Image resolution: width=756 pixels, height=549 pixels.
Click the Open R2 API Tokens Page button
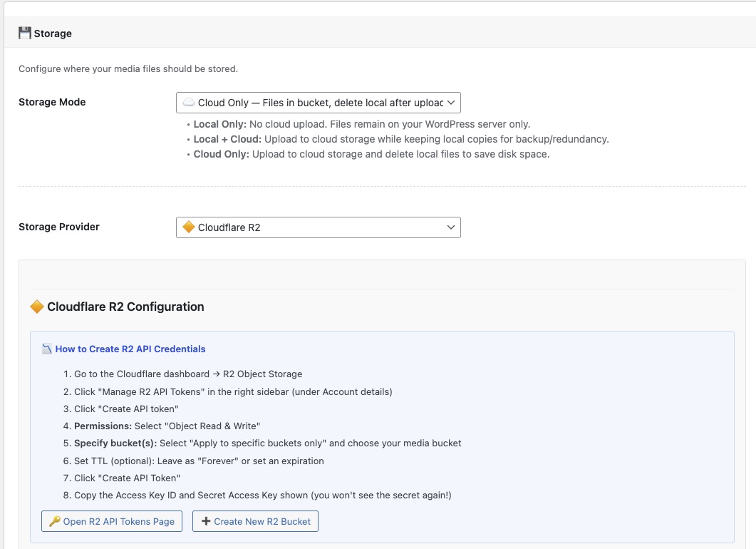111,521
